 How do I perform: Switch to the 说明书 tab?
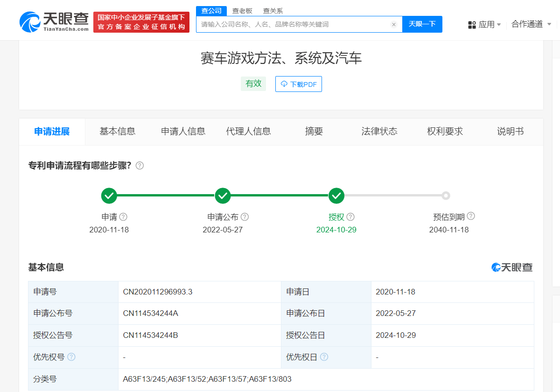point(511,132)
